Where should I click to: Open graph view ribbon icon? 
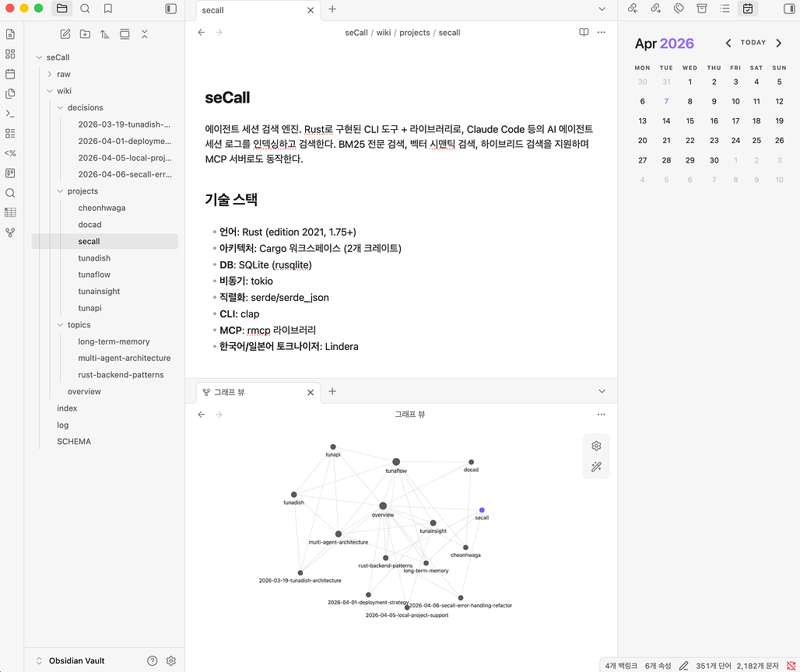point(10,233)
